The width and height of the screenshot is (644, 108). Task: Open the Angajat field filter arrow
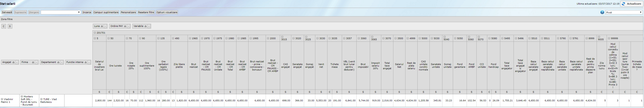[x=17, y=62]
